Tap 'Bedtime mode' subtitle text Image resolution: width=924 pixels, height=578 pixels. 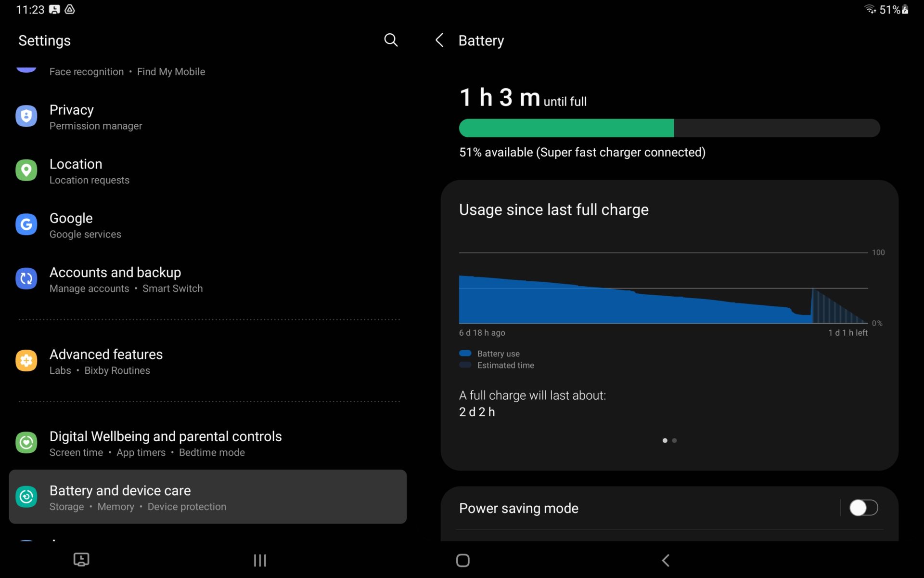(x=212, y=452)
